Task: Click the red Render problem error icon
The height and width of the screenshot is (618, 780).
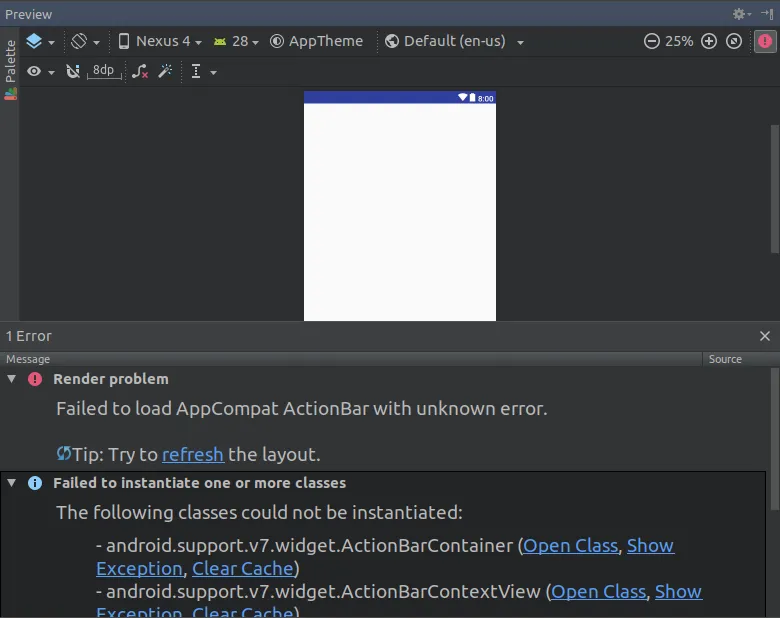Action: coord(35,379)
